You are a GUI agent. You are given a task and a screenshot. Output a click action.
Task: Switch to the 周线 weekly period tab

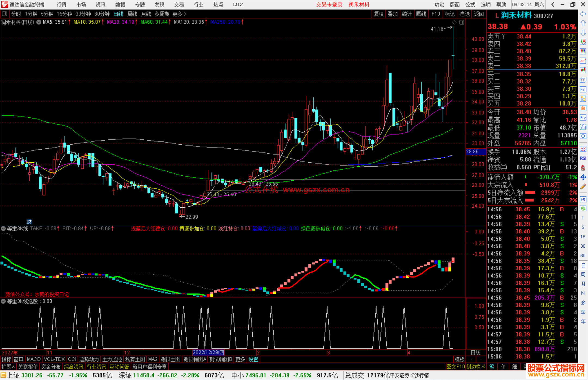coord(132,14)
